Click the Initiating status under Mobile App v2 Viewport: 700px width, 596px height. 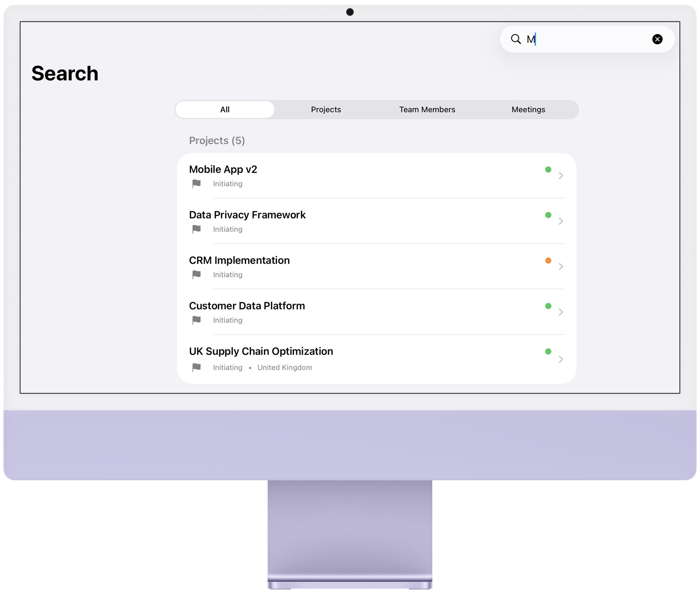click(x=228, y=184)
